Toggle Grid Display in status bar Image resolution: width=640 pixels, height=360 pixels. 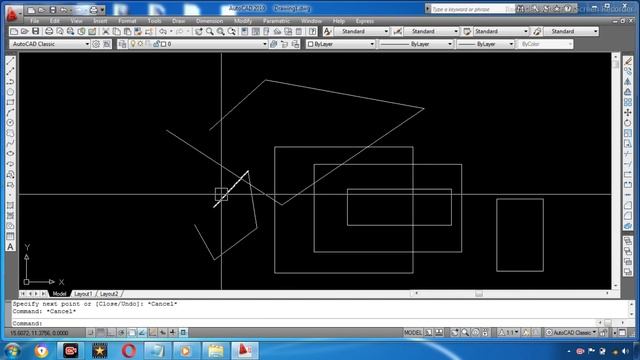tap(101, 333)
